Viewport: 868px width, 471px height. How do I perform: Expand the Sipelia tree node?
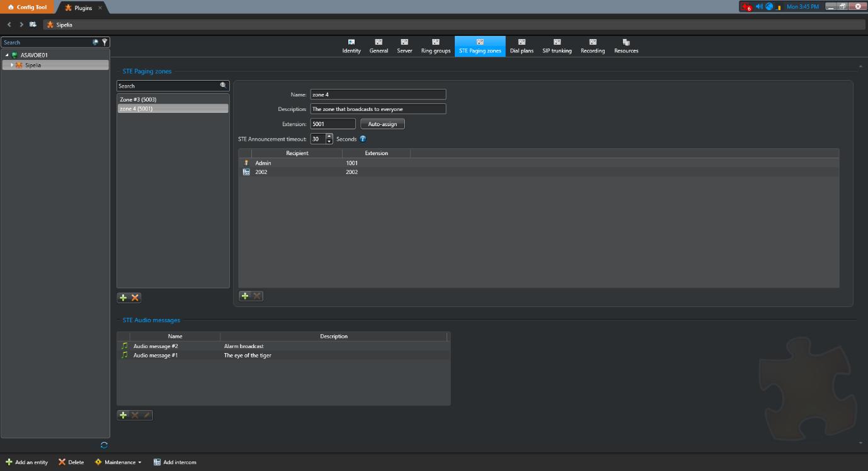12,65
